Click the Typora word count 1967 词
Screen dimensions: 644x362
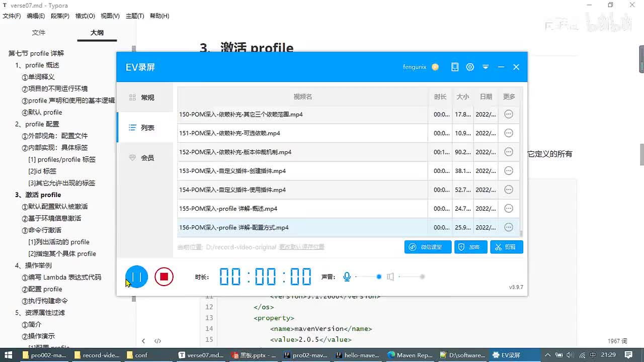tap(617, 341)
